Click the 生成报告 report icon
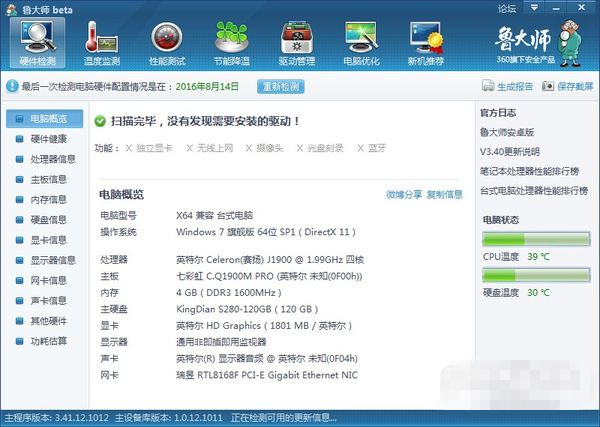This screenshot has height=427, width=600. [488, 86]
